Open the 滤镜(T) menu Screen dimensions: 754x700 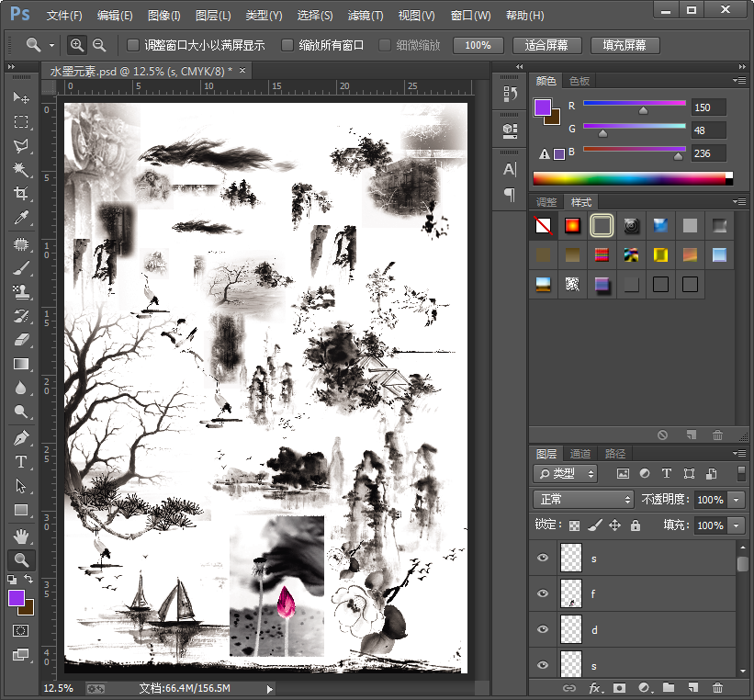[x=366, y=16]
